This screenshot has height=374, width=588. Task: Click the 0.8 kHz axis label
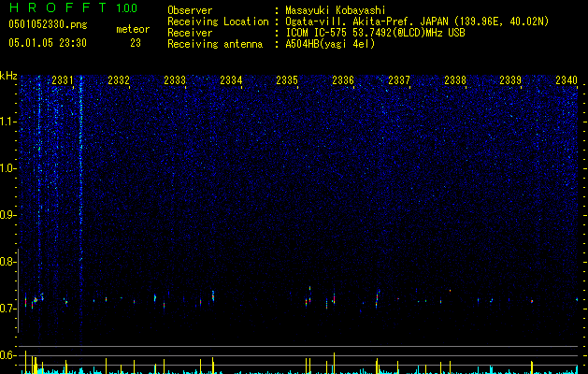click(7, 262)
